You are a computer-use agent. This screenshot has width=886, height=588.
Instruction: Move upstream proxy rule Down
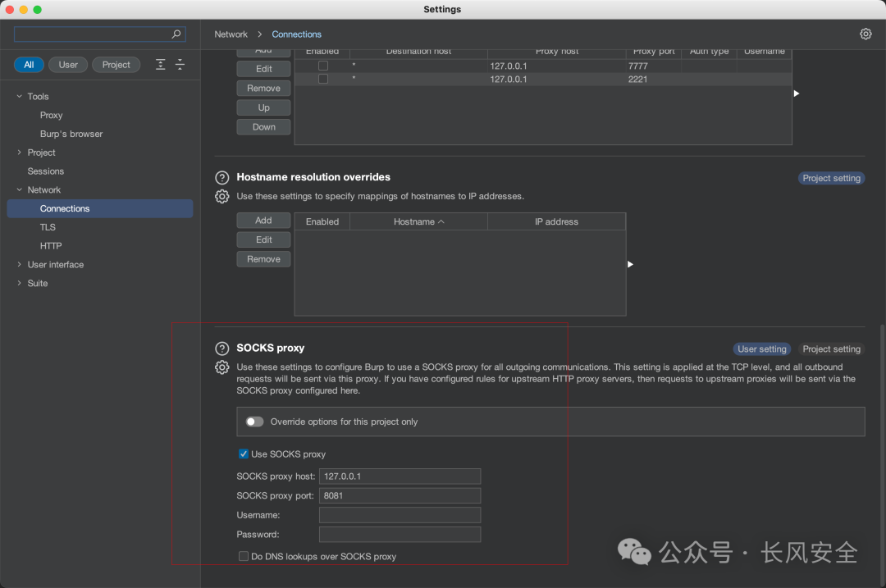click(264, 127)
